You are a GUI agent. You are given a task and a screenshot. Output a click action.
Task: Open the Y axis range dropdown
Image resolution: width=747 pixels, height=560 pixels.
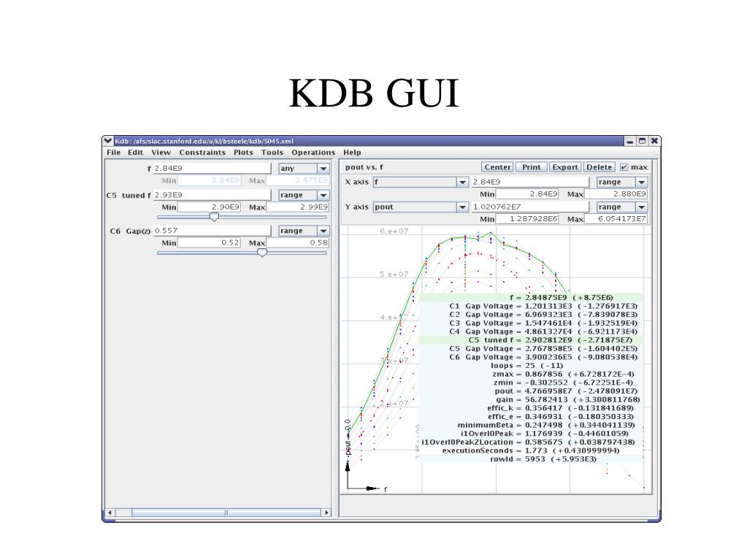tap(621, 207)
